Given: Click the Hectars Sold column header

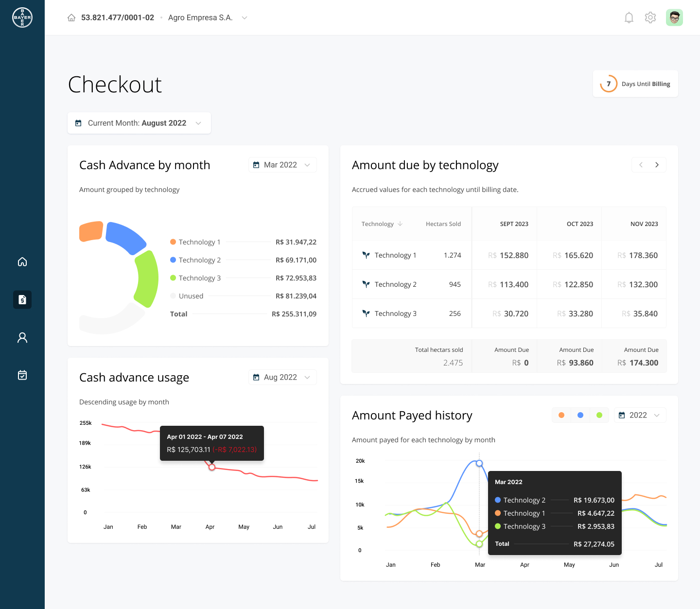Looking at the screenshot, I should point(443,224).
